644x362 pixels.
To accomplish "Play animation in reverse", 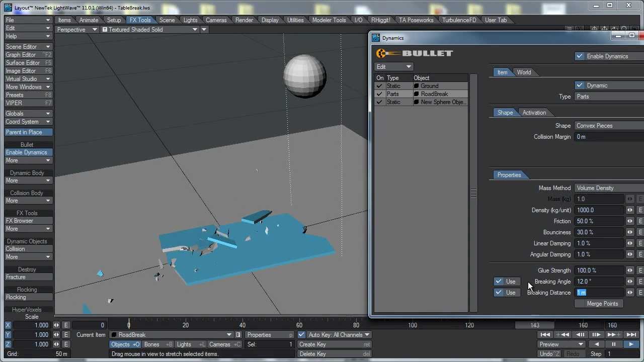I will [x=597, y=344].
